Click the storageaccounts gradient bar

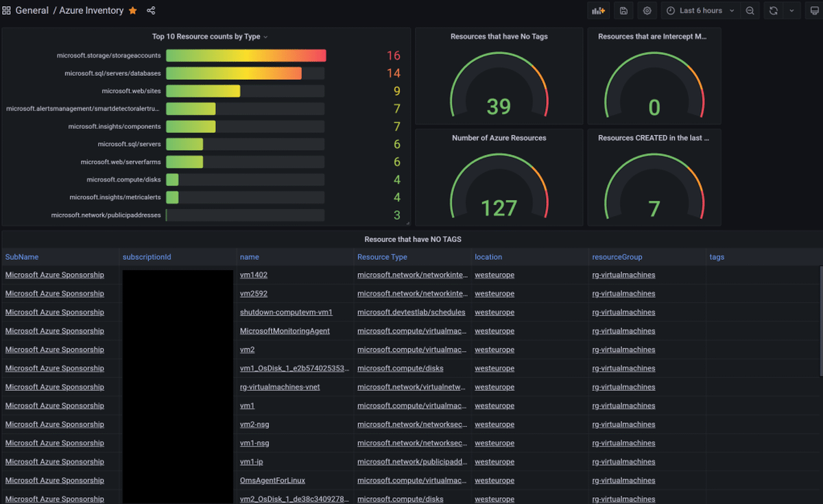(246, 56)
